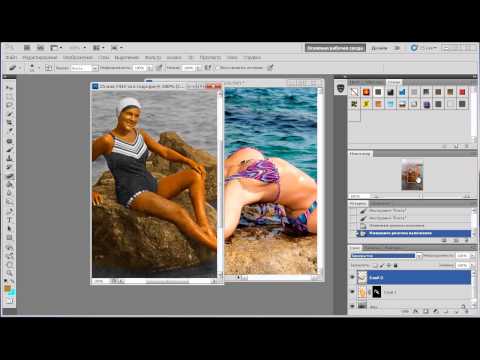Screen dimensions: 480x360
Task: Show more workspaces chevron
Action: [x=397, y=48]
